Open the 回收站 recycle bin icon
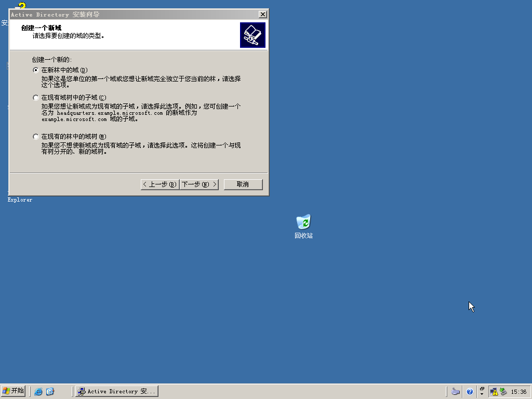The width and height of the screenshot is (532, 399). [303, 227]
